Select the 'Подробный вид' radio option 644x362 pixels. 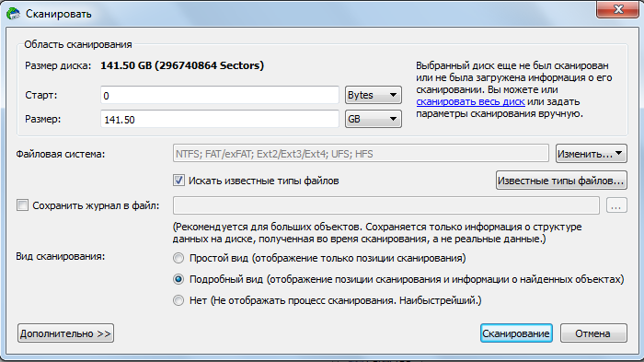178,279
